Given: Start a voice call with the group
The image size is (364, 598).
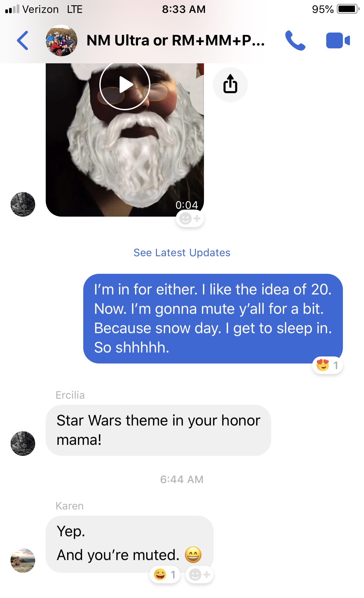Looking at the screenshot, I should [x=295, y=40].
